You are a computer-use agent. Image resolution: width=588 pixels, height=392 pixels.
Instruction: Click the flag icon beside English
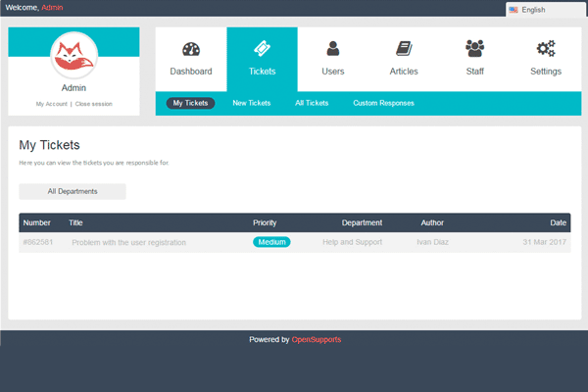pos(514,10)
